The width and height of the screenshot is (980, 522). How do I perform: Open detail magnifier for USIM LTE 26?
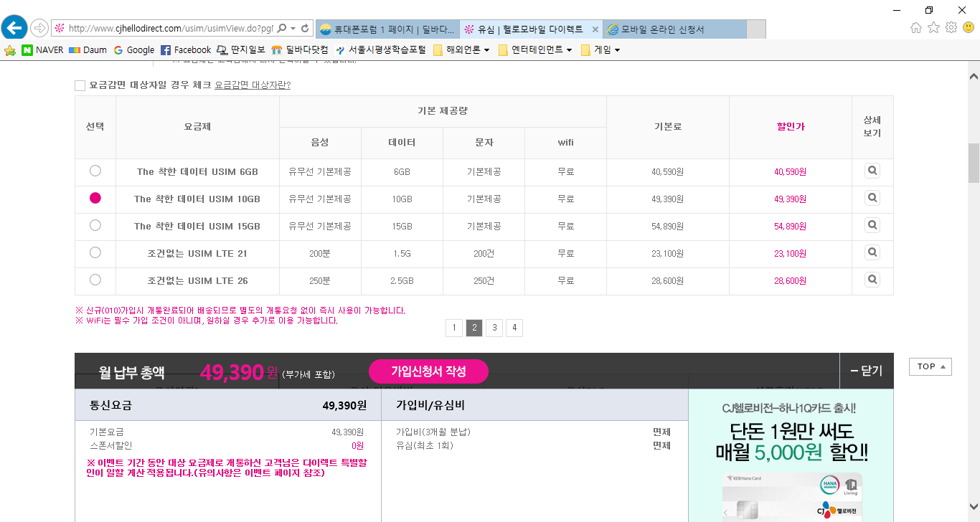[x=872, y=280]
